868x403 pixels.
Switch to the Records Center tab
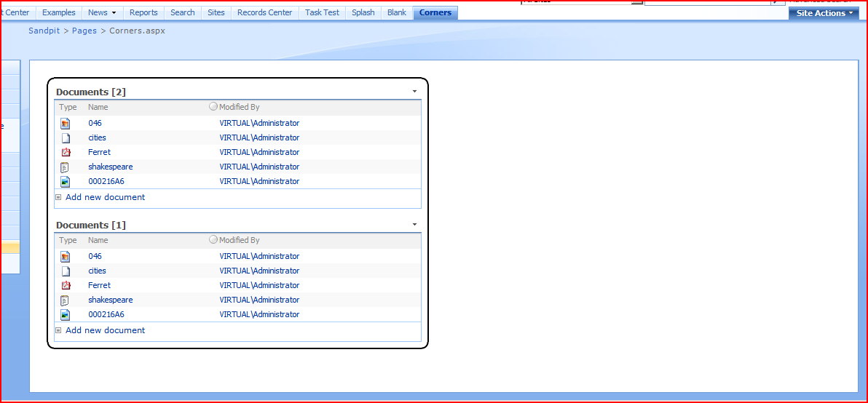pos(264,12)
